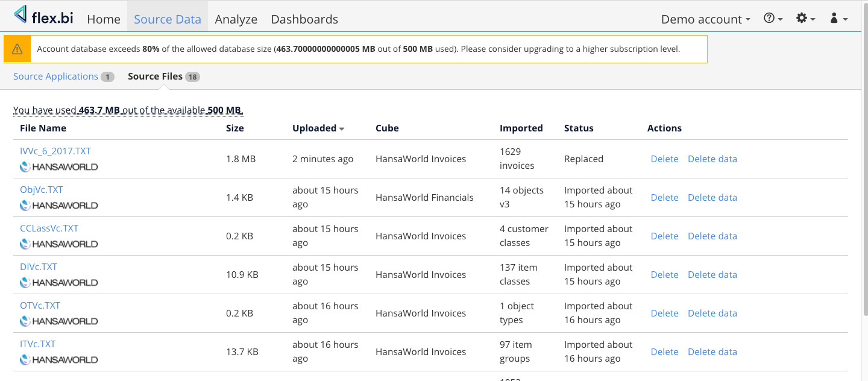Delete the ObjVc.TXT file
Image resolution: width=868 pixels, height=381 pixels.
pyautogui.click(x=664, y=198)
